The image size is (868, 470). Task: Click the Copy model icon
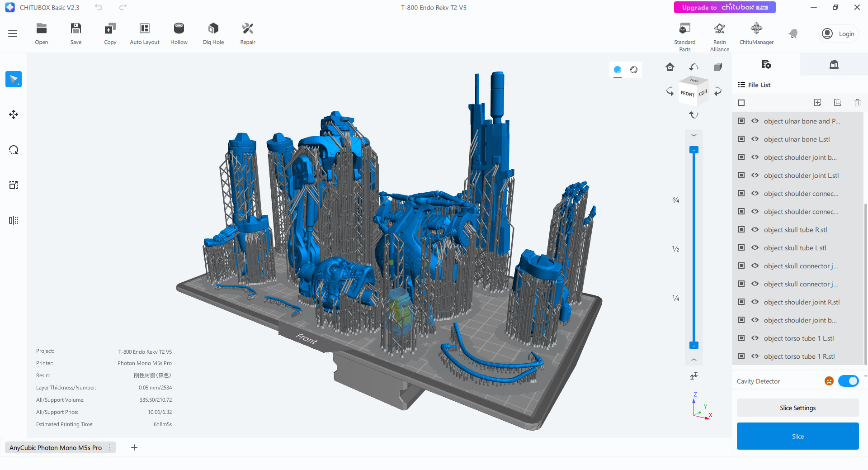click(x=110, y=33)
